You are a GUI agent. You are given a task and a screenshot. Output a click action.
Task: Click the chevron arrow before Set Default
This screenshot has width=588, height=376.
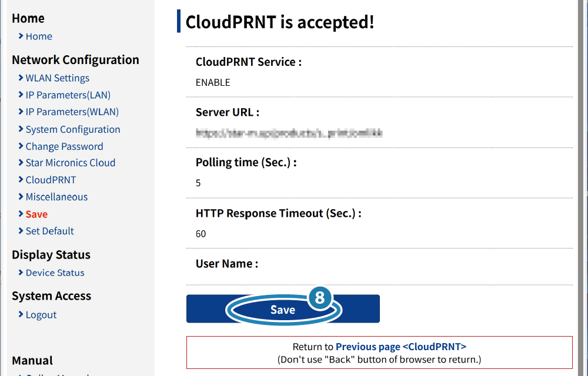click(x=21, y=231)
